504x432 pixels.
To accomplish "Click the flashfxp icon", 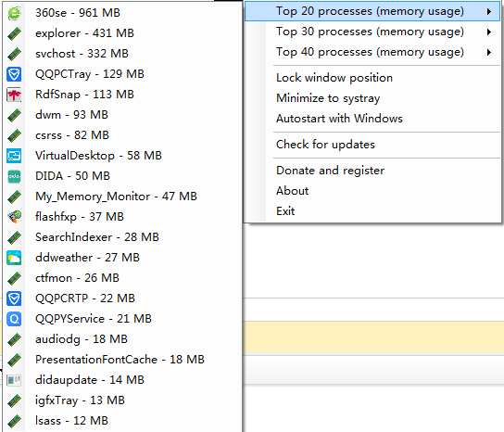I will click(14, 217).
